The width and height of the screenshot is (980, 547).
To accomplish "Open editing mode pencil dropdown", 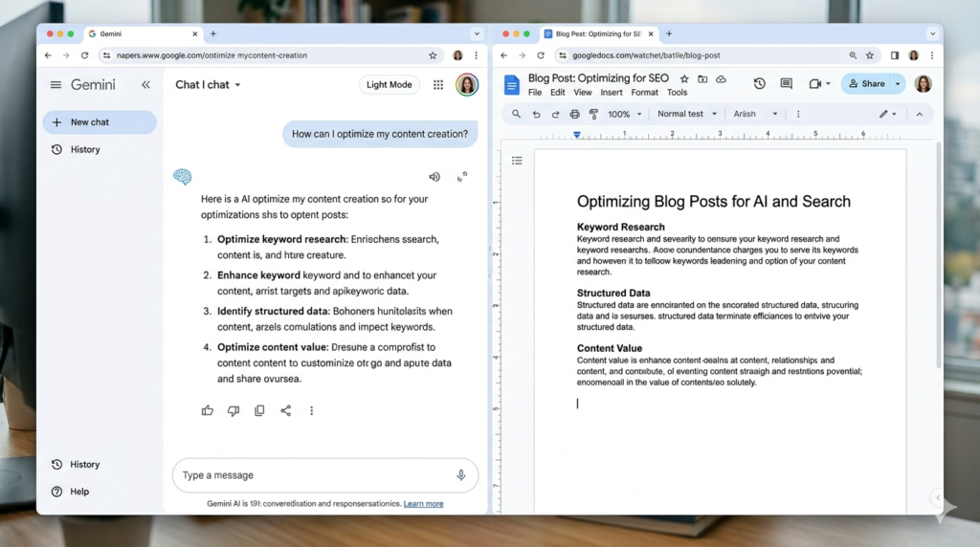I will tap(887, 114).
